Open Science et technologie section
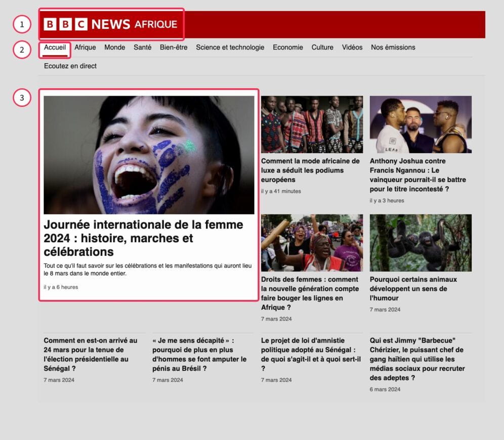 coord(230,48)
